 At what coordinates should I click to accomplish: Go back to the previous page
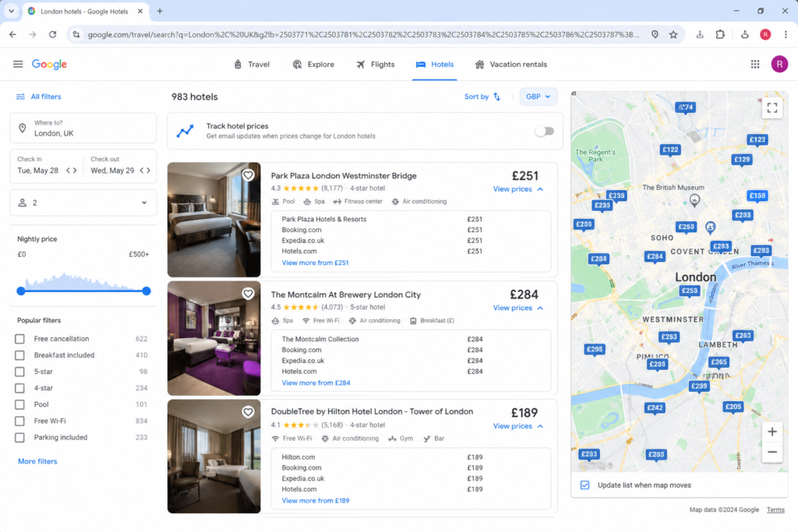12,34
